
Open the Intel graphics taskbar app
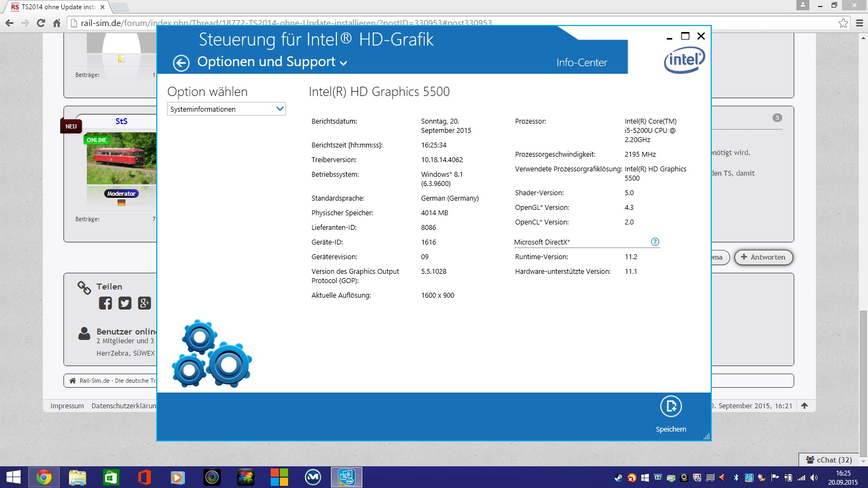pos(347,477)
